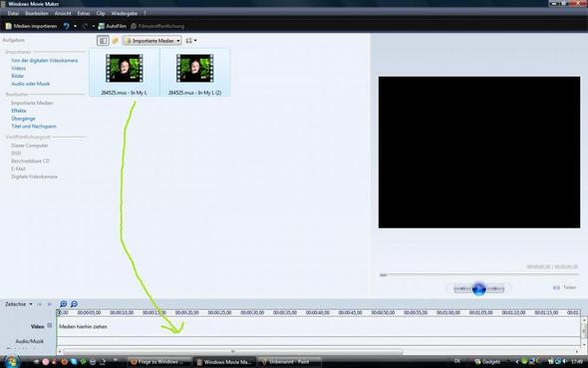Toggle the tasks pane view icon

pos(103,41)
